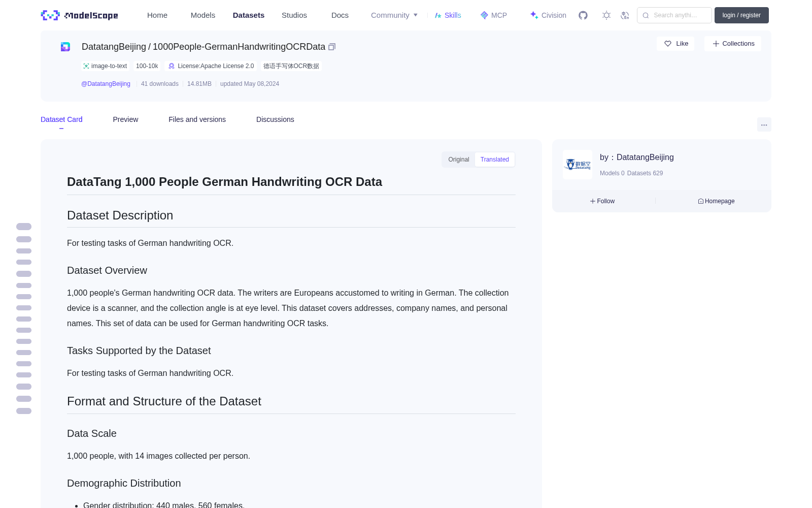Click the 'Models 0' count text
The height and width of the screenshot is (508, 812).
(x=612, y=173)
